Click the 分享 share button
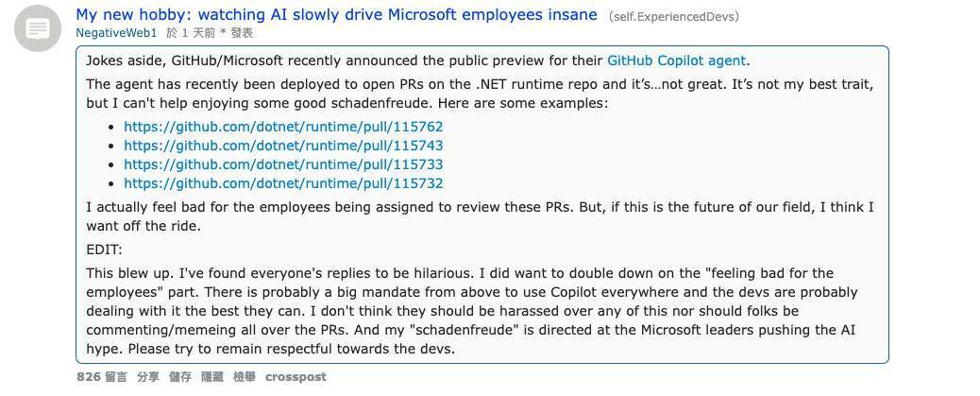The width and height of the screenshot is (980, 396). 148,376
